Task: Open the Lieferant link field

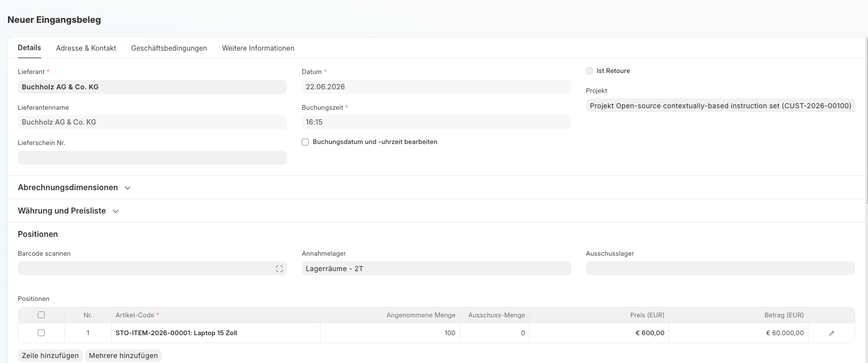Action: click(x=152, y=87)
